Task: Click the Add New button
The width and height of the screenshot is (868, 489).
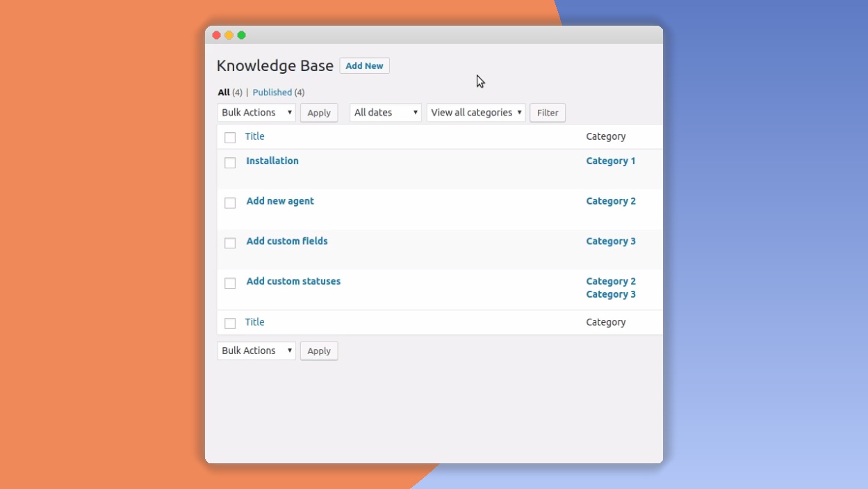Action: pos(364,65)
